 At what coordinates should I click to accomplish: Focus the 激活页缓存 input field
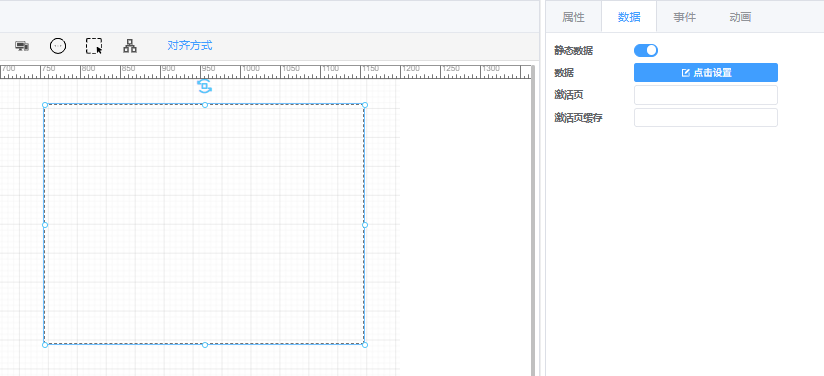[x=706, y=118]
